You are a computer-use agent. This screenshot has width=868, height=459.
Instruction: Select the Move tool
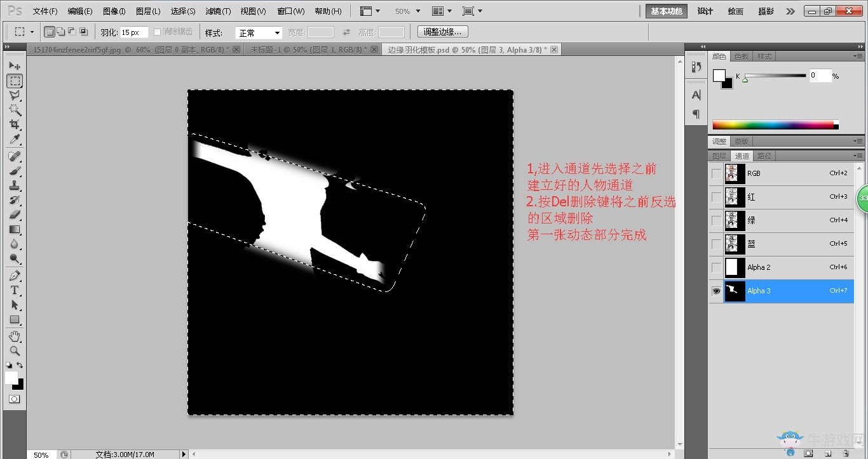[15, 66]
